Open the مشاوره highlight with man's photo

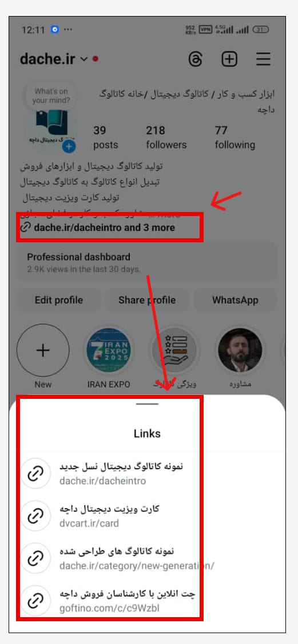(x=240, y=351)
